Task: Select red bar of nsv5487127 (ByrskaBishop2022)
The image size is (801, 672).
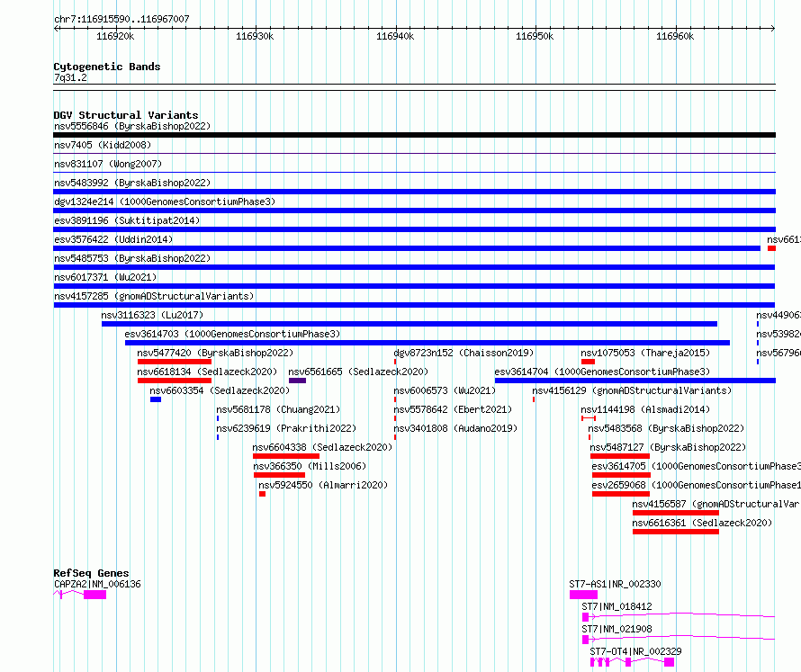Action: [620, 456]
